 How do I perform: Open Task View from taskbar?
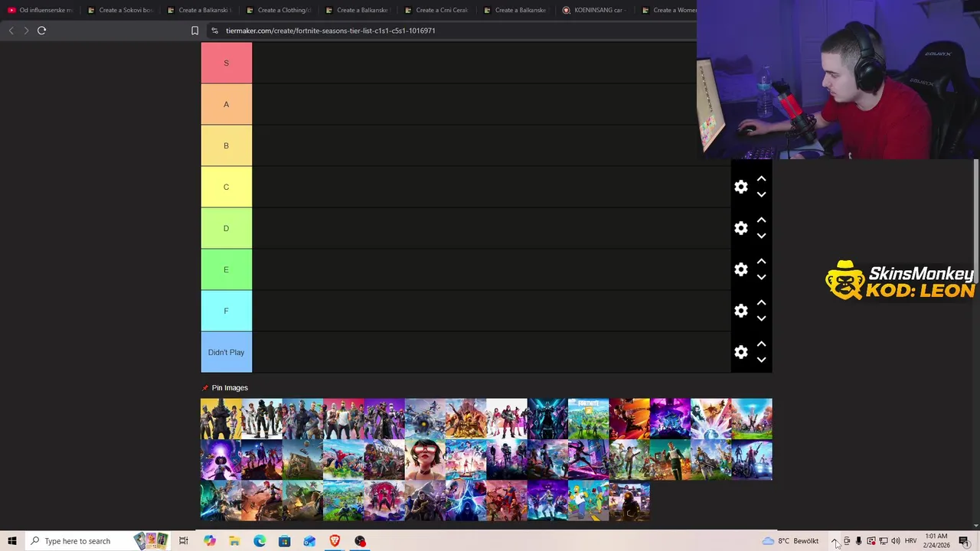(184, 541)
